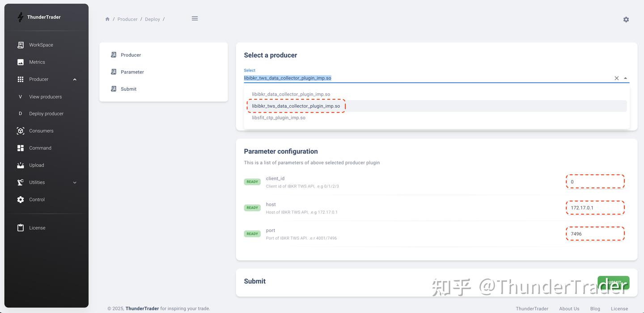Viewport: 644px width, 313px height.
Task: Clear the selected producer with X icon
Action: (617, 78)
